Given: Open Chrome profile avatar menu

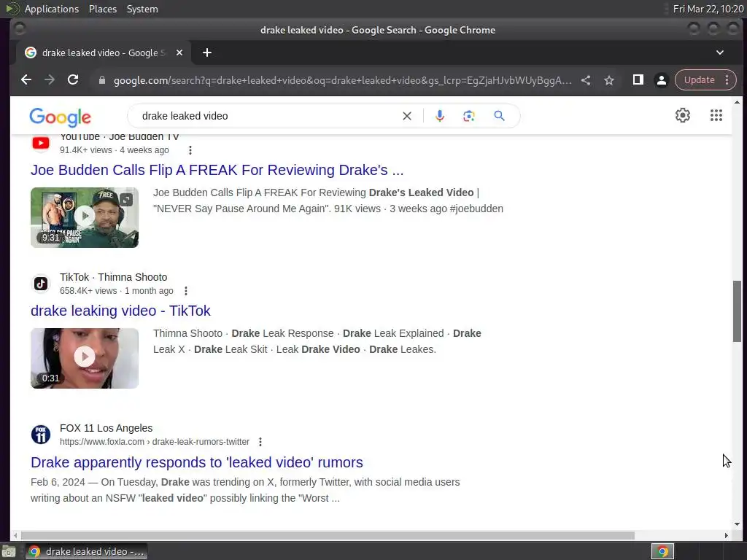Looking at the screenshot, I should point(661,80).
